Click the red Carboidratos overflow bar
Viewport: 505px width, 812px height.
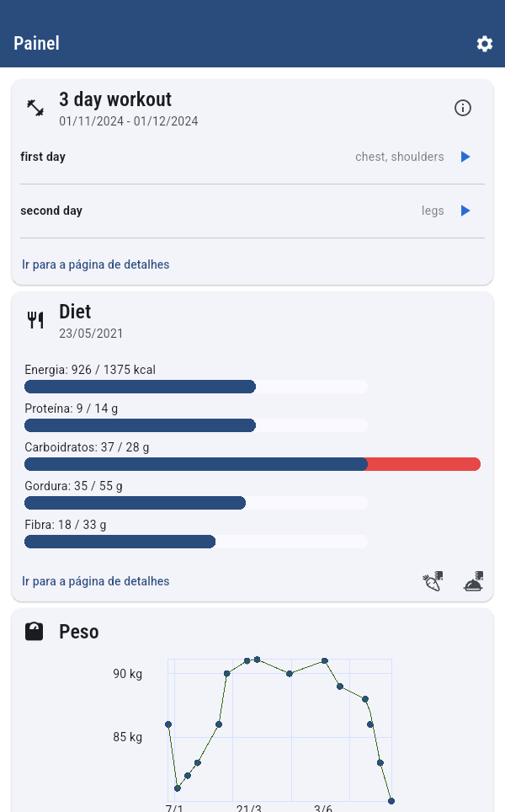point(423,464)
